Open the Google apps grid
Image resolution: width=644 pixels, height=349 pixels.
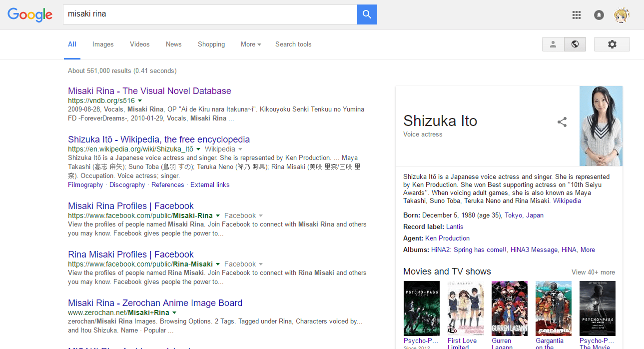point(577,15)
